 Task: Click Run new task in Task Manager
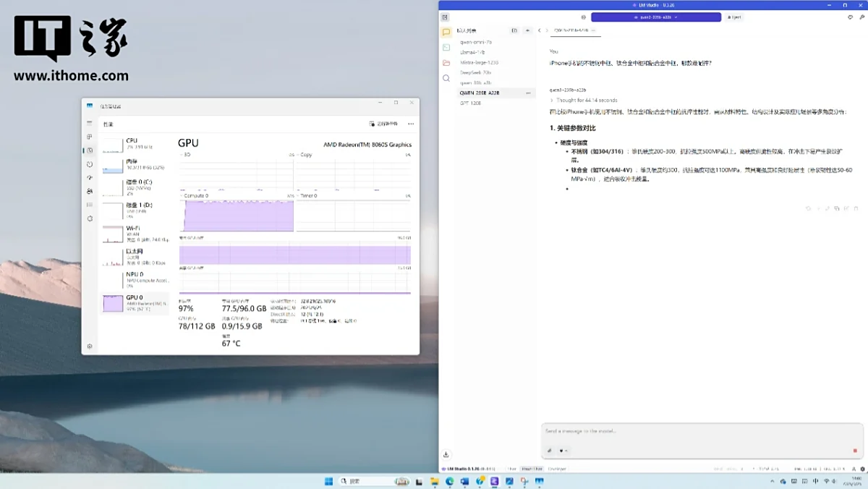(x=383, y=124)
